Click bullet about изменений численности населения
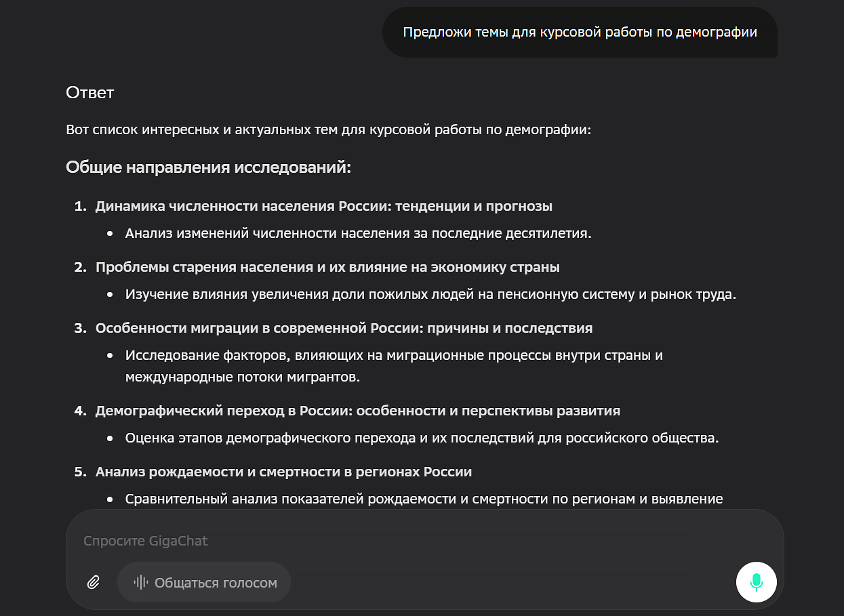The height and width of the screenshot is (616, 844). tap(359, 232)
